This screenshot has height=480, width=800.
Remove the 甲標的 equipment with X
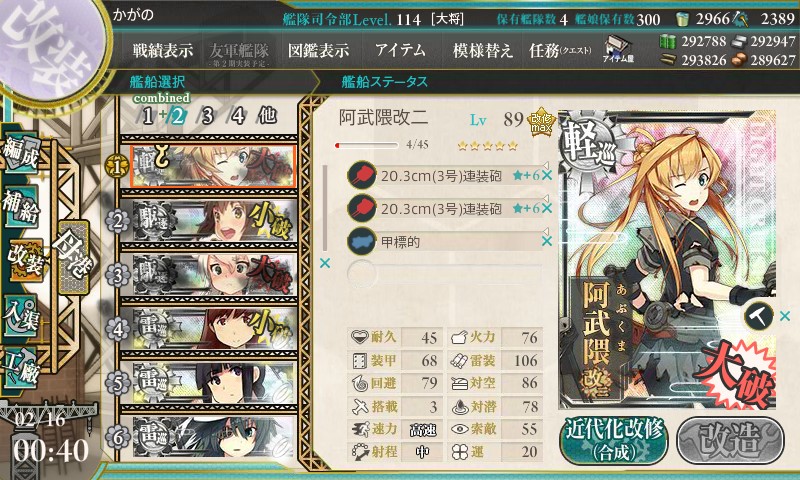(x=547, y=241)
